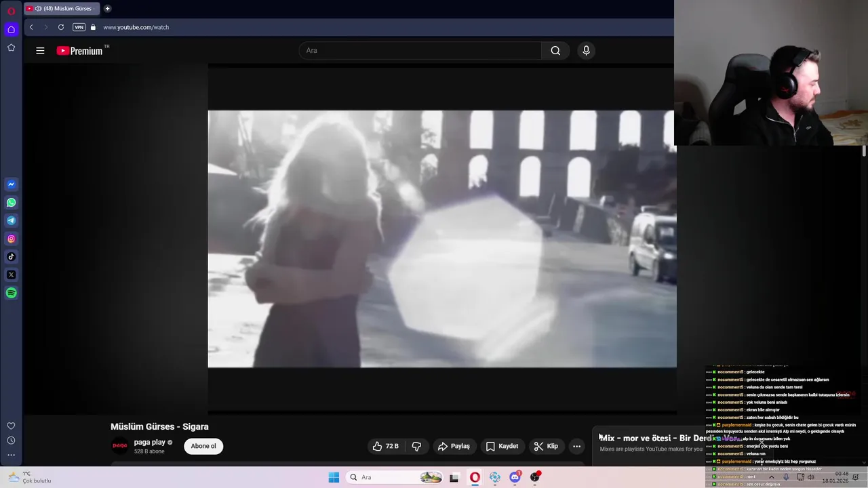Open sidebar three-dot settings menu
868x488 pixels.
(11, 455)
